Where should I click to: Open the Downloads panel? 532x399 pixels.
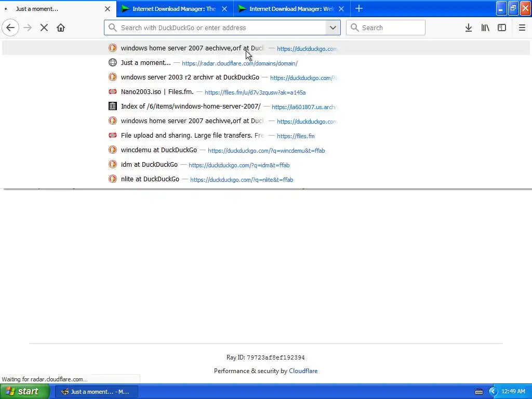(x=469, y=28)
